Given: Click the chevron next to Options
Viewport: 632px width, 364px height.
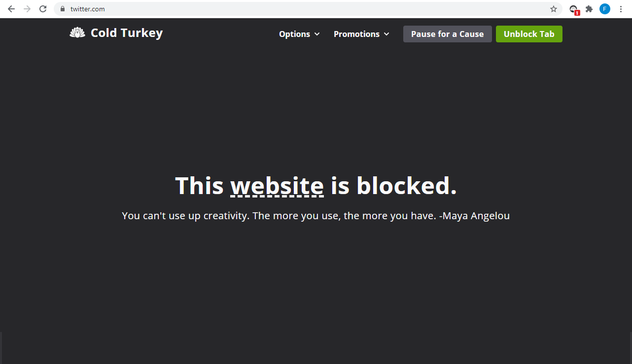Looking at the screenshot, I should (317, 34).
